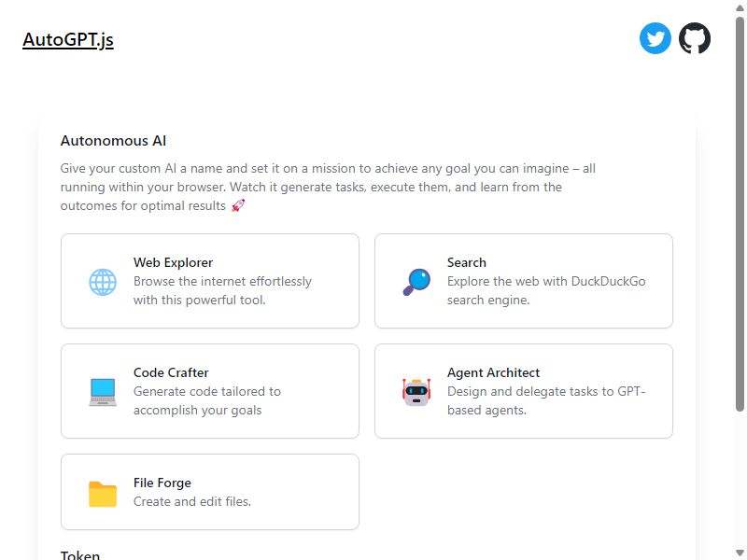Toggle the Code Crafter card
747x560 pixels.
point(210,391)
